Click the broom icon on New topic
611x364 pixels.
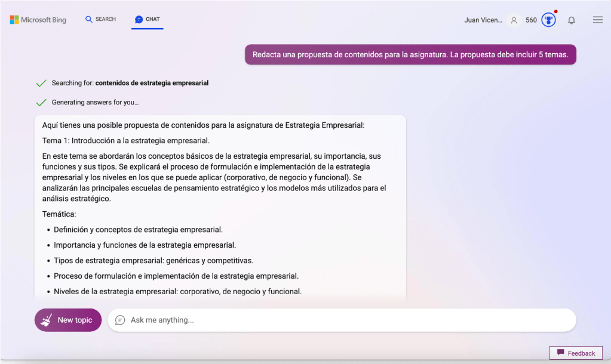[x=47, y=320]
